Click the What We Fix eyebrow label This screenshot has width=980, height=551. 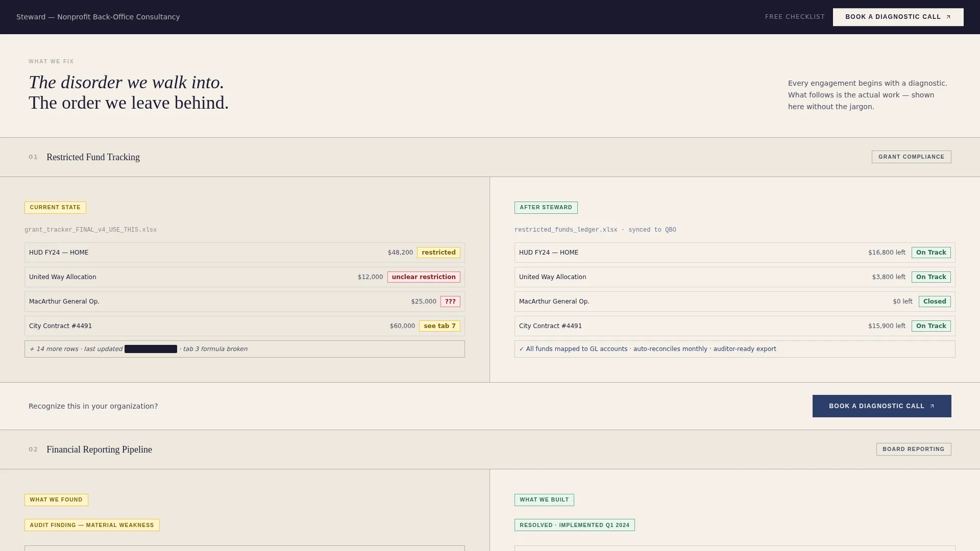51,62
